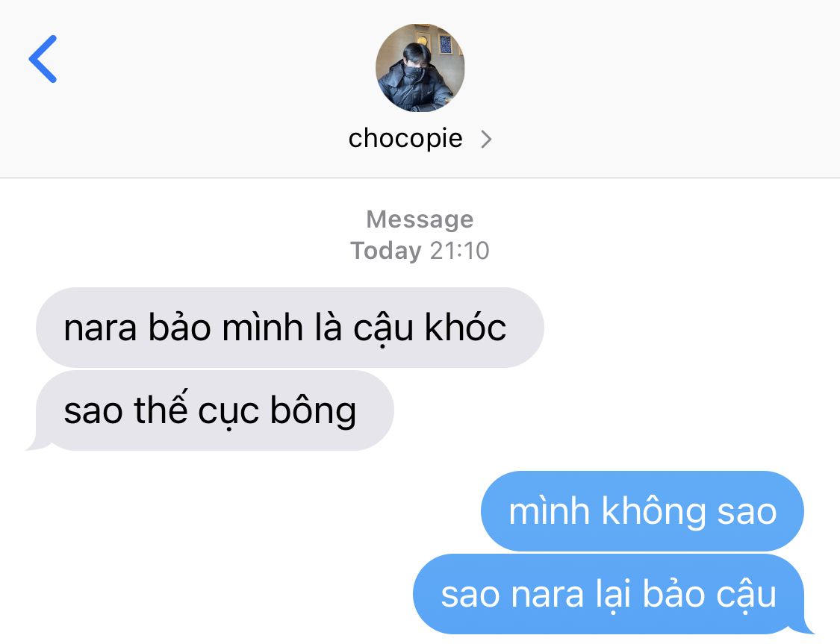Select the "nara bảo mình là cậu khóc" message
Screen dimensions: 840x644
tap(290, 328)
